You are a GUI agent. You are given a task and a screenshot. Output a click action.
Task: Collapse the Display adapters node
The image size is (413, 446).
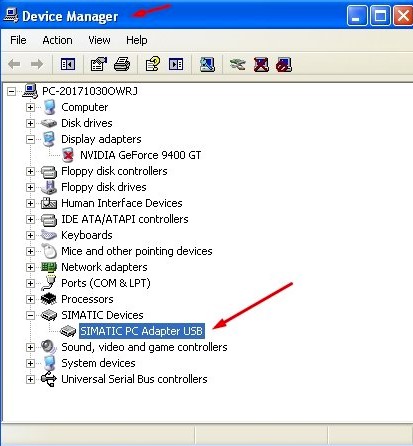tap(30, 139)
